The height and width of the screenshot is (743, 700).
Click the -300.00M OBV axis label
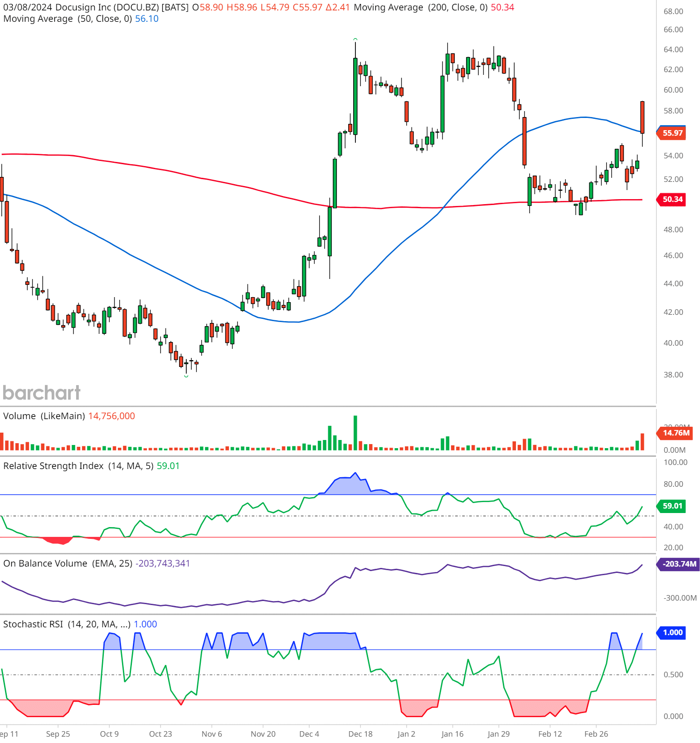pyautogui.click(x=680, y=598)
